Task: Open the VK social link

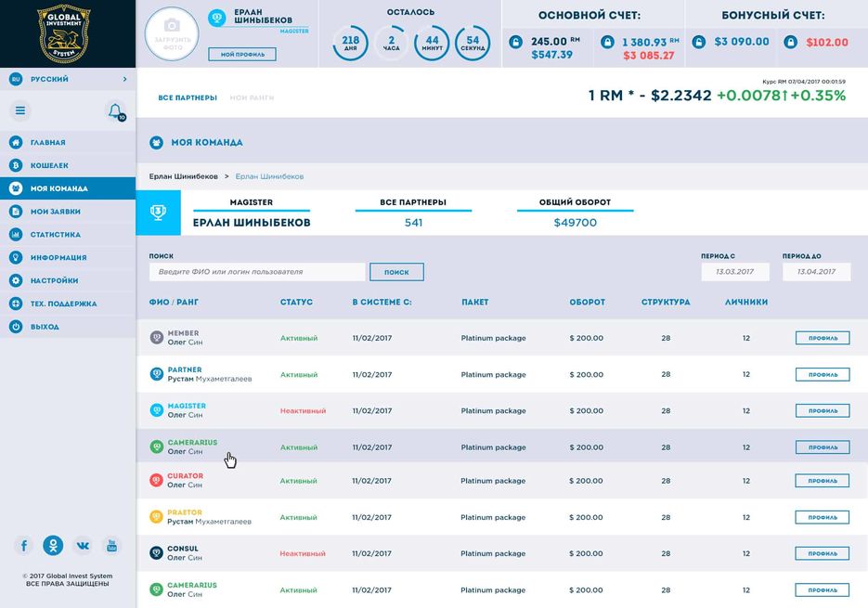Action: click(x=83, y=546)
